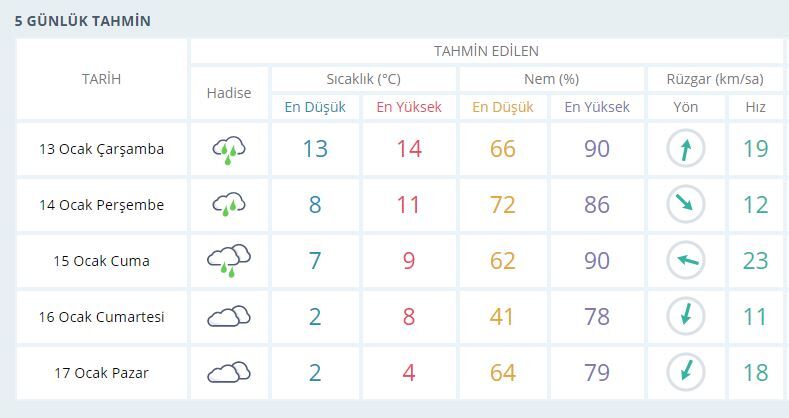Click the Rüzgar (km/sa) header
The image size is (789, 418).
click(714, 79)
